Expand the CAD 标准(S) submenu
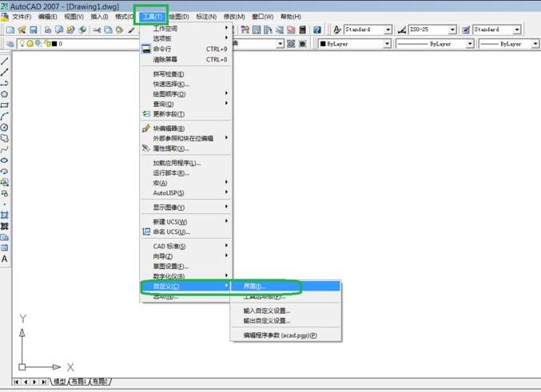Viewport: 541px width, 392px height. tap(185, 246)
